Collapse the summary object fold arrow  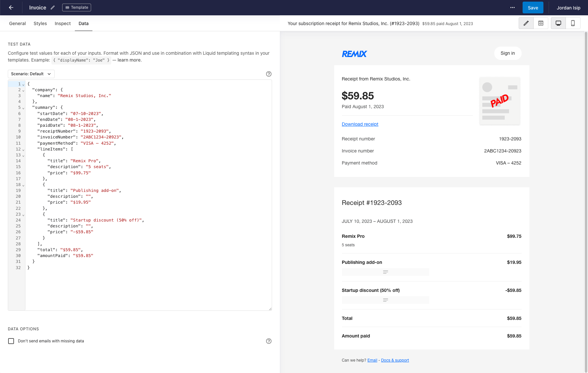click(x=23, y=108)
